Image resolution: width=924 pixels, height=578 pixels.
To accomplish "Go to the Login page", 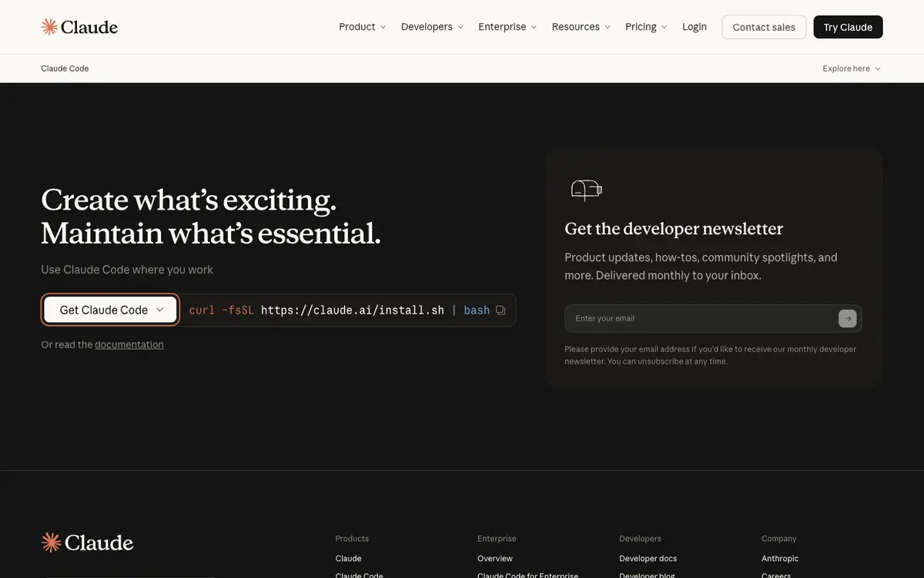I will (x=695, y=27).
